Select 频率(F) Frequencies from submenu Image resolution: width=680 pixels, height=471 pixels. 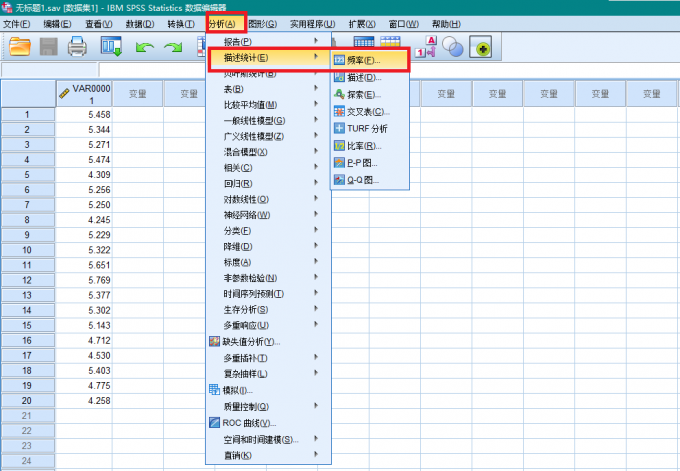[x=370, y=60]
